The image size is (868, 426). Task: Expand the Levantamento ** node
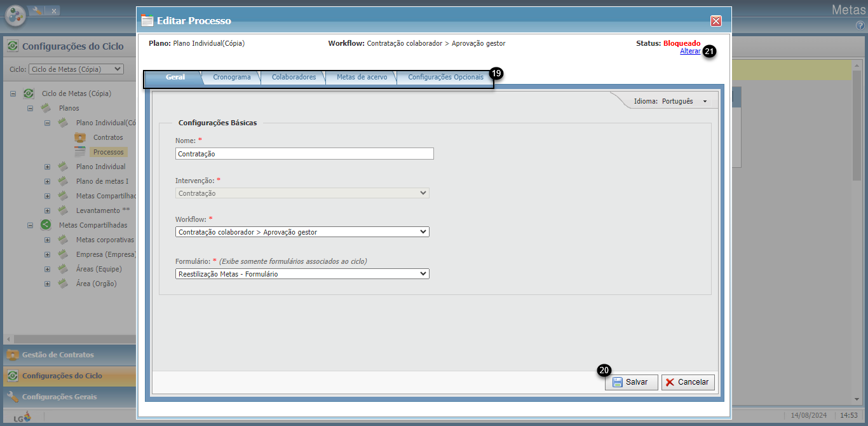47,210
